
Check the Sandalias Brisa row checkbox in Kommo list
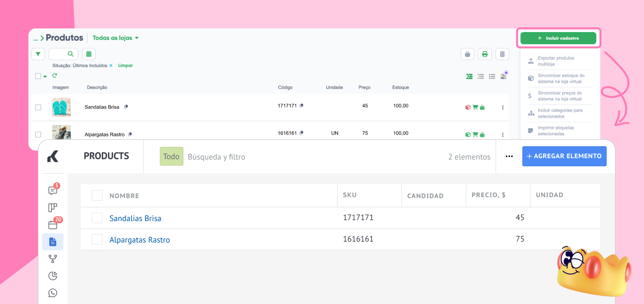click(x=97, y=218)
